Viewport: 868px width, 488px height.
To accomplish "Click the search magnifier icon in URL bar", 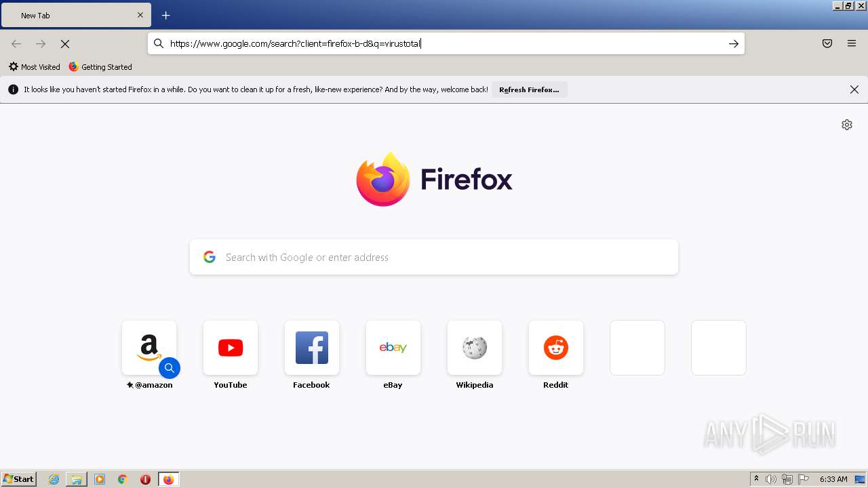I will point(159,43).
